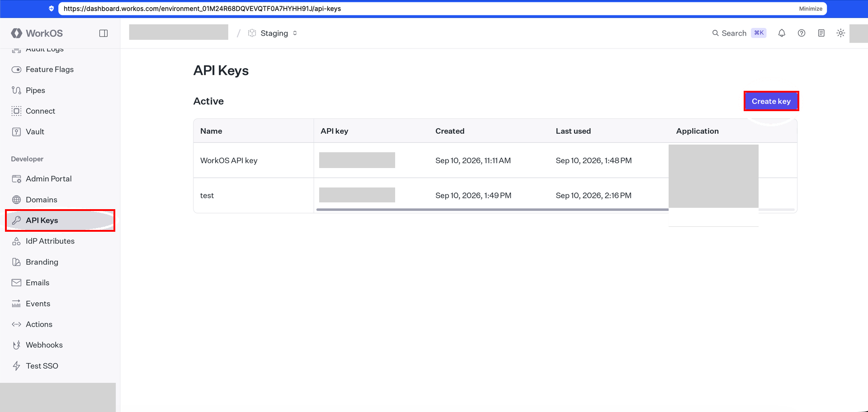Image resolution: width=868 pixels, height=412 pixels.
Task: Click the Actions icon
Action: [16, 324]
